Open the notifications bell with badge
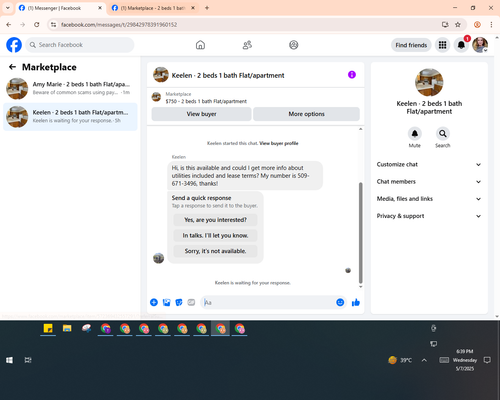This screenshot has height=400, width=500. [461, 45]
